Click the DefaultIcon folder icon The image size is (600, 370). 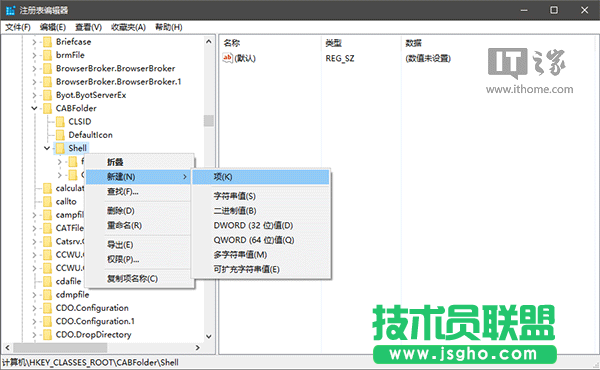coord(60,135)
